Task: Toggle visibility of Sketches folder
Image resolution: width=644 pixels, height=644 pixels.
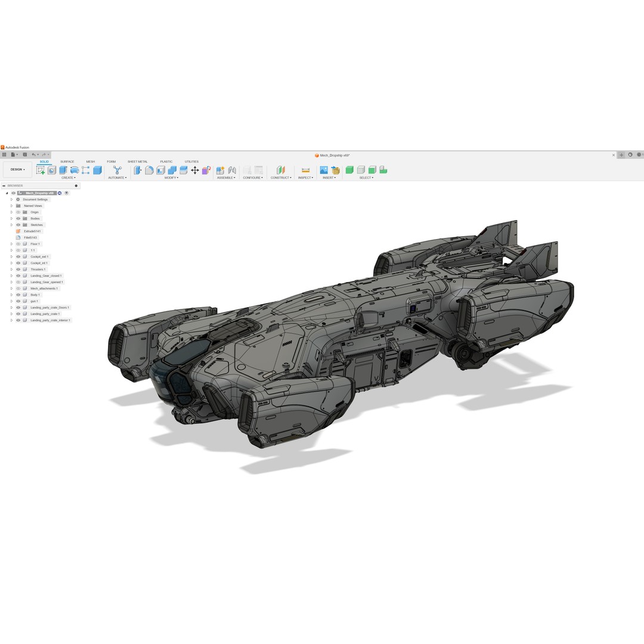Action: point(18,225)
